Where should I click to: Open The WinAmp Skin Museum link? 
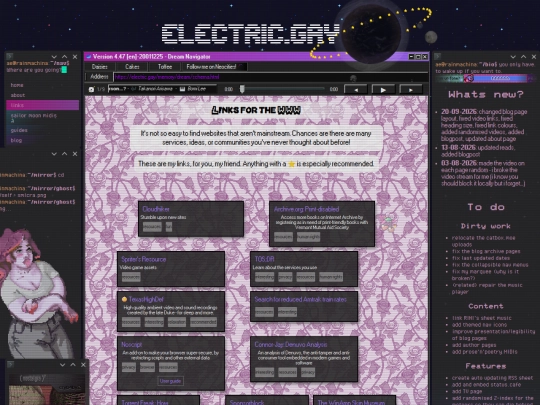point(351,402)
